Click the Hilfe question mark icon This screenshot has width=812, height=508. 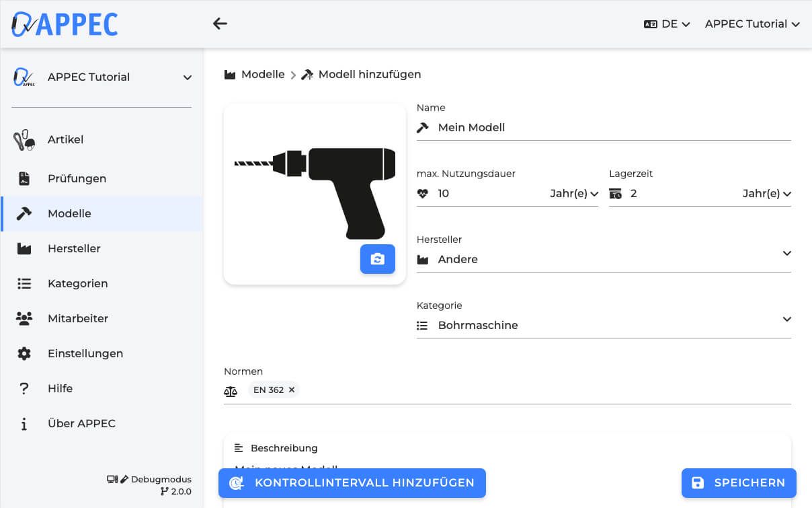(x=24, y=388)
